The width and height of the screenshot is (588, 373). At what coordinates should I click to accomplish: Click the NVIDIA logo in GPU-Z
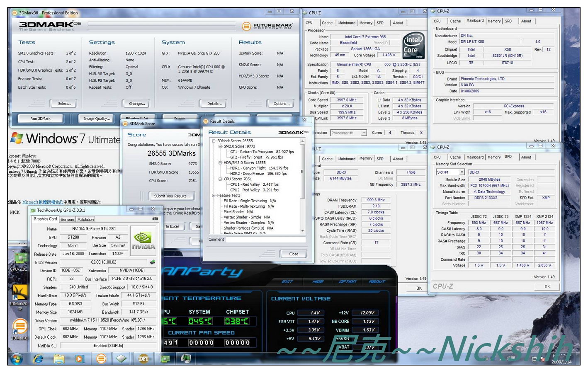(143, 240)
